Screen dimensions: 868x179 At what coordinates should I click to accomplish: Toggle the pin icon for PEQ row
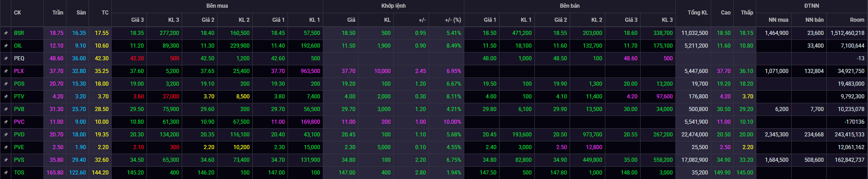click(x=6, y=58)
